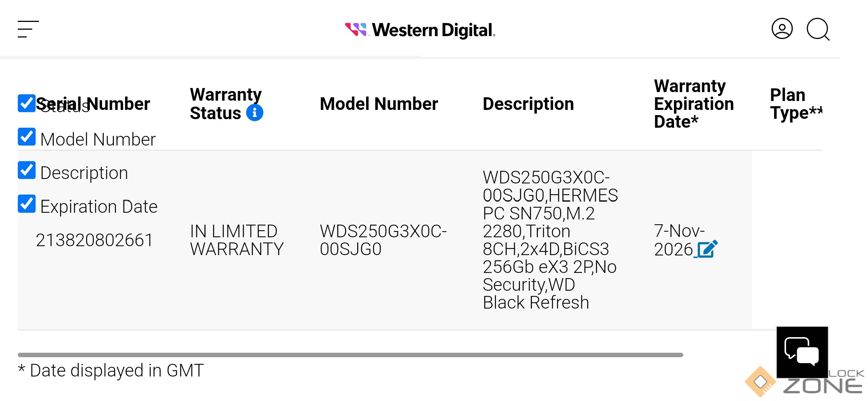
Task: Open the hamburger navigation menu
Action: click(28, 29)
